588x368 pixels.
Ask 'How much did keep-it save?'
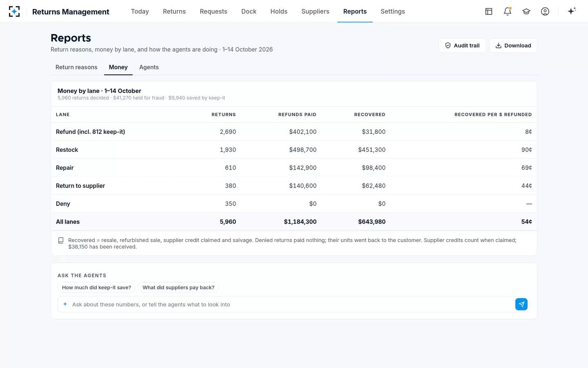click(x=96, y=287)
